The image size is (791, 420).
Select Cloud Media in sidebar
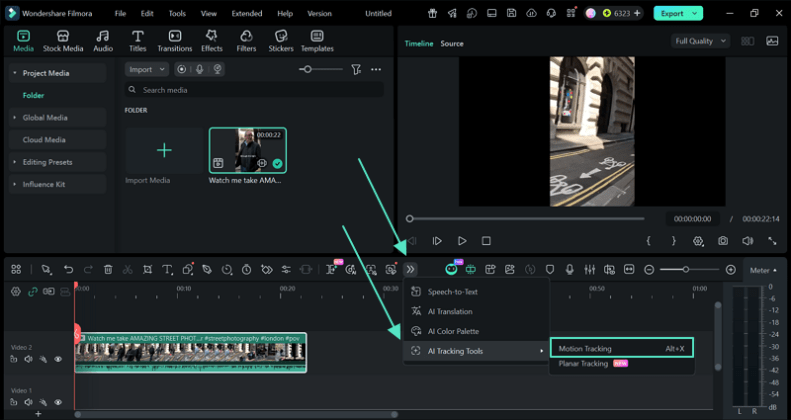tap(44, 140)
